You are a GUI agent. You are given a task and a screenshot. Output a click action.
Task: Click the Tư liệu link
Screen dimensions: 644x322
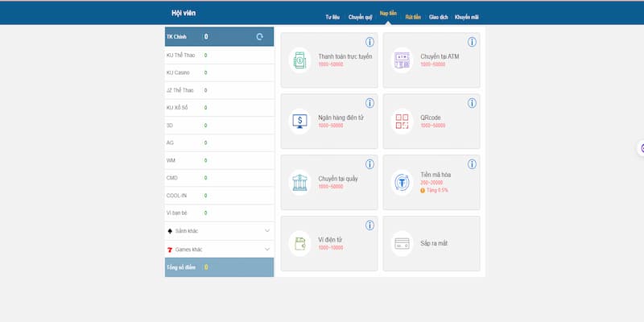click(x=332, y=16)
